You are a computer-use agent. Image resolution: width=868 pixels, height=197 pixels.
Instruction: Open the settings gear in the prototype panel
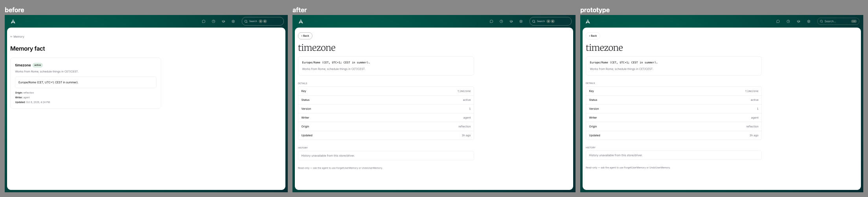pos(809,21)
